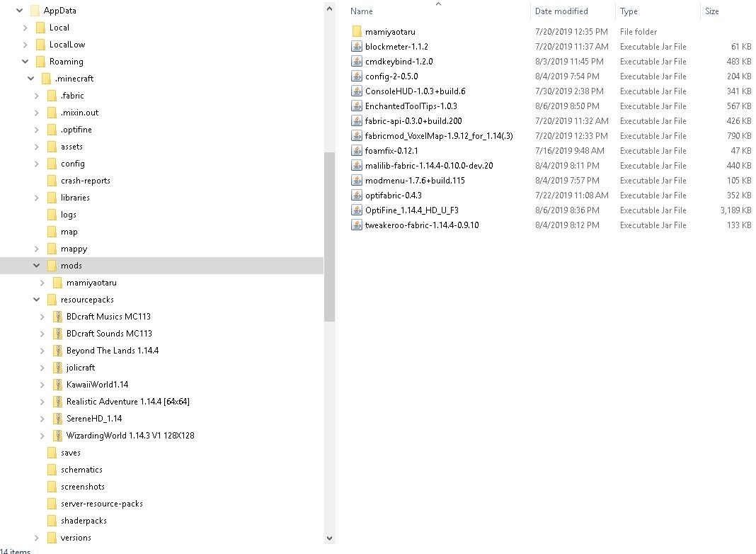Select the .optifine folder in tree
Screen dimensions: 756x554
(76, 130)
